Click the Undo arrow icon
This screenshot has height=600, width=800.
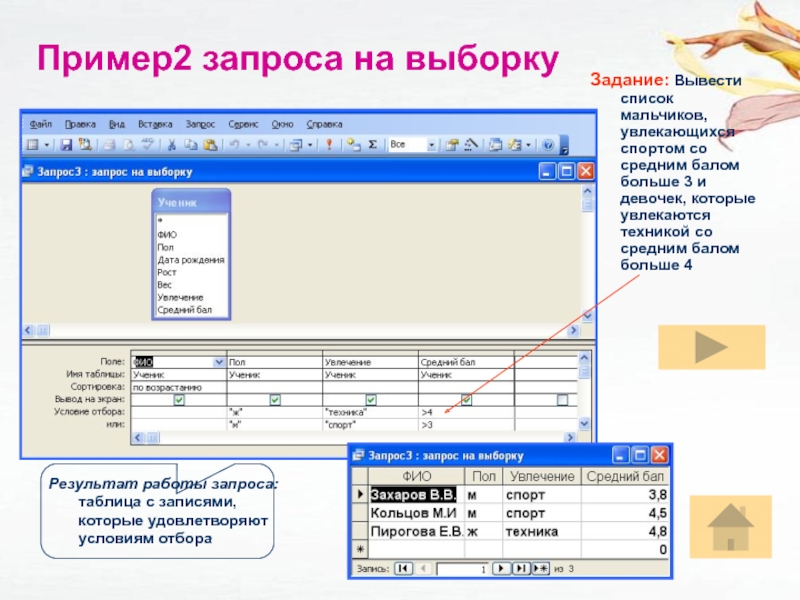[x=234, y=145]
